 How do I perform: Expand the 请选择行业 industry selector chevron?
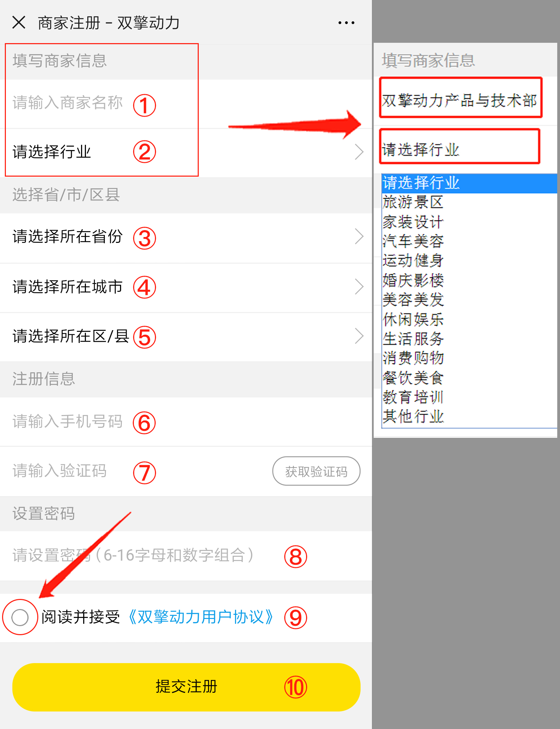(359, 152)
